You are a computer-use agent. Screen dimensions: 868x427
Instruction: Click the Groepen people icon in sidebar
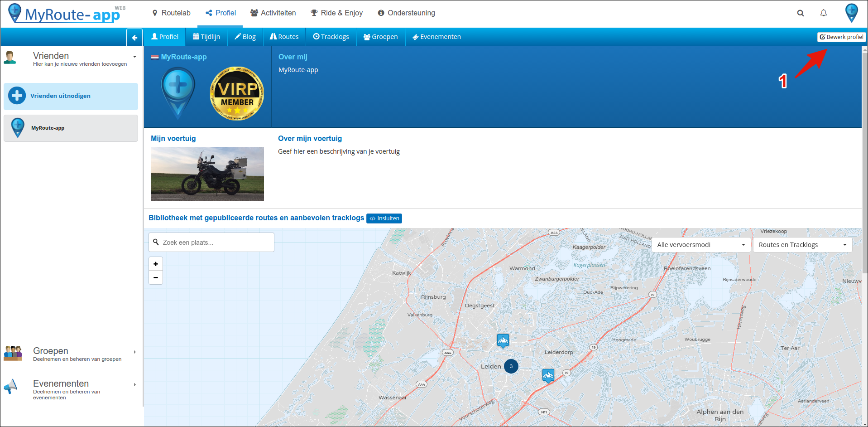13,353
